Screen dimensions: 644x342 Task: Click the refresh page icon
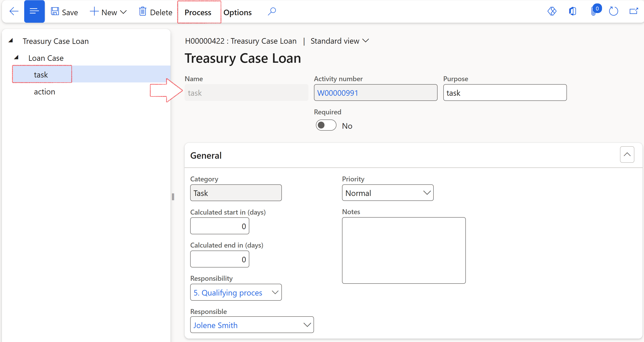[613, 11]
